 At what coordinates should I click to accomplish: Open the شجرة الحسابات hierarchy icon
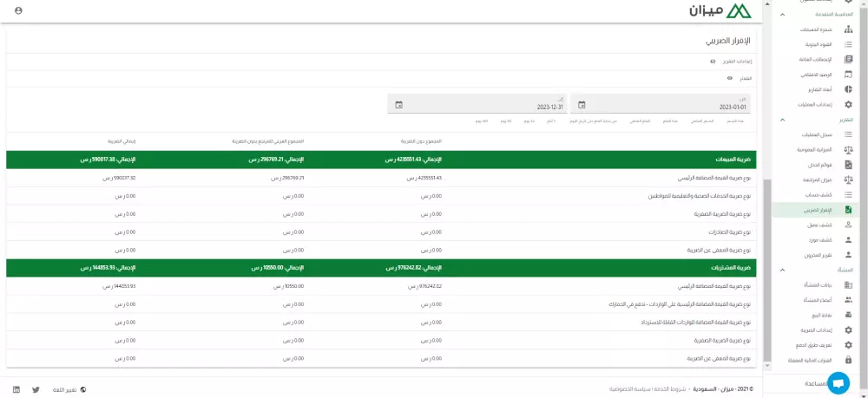click(x=848, y=29)
